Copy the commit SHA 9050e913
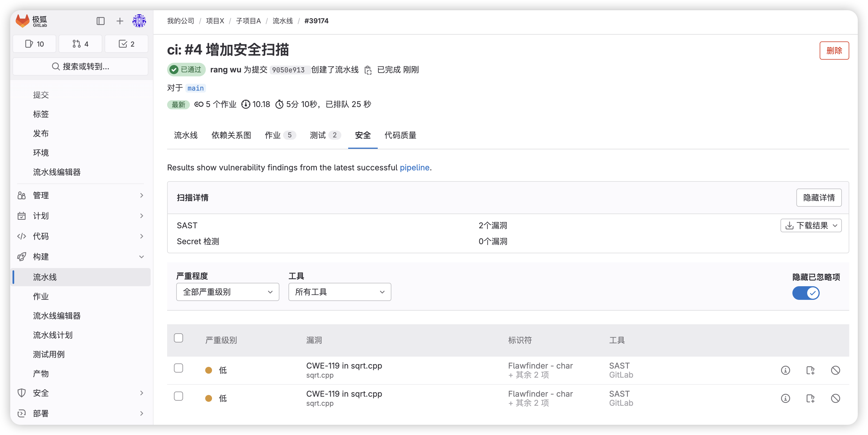 tap(368, 70)
